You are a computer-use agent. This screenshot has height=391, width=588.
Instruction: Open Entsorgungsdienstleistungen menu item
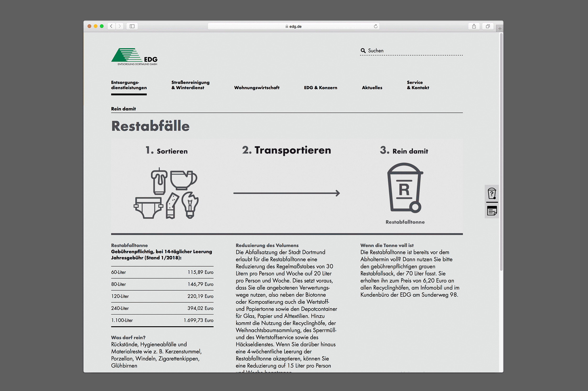point(129,85)
